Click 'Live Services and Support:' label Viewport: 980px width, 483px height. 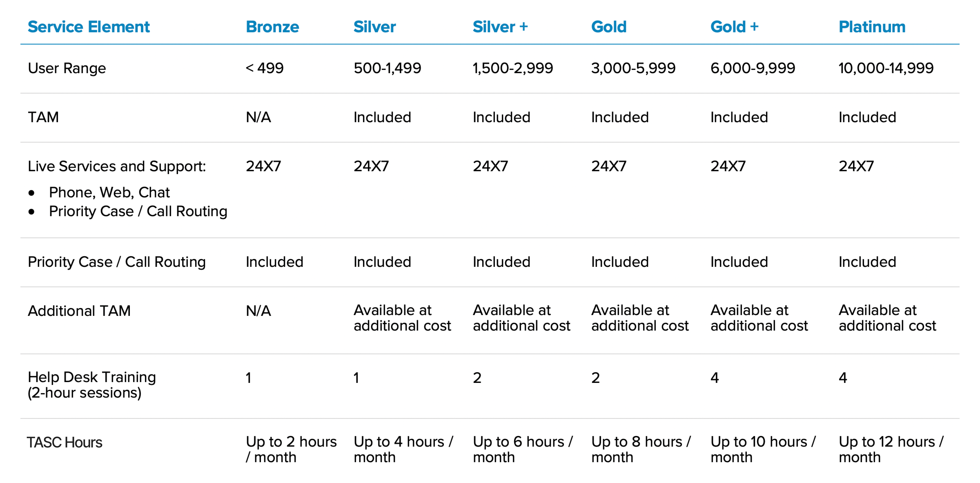click(x=117, y=166)
